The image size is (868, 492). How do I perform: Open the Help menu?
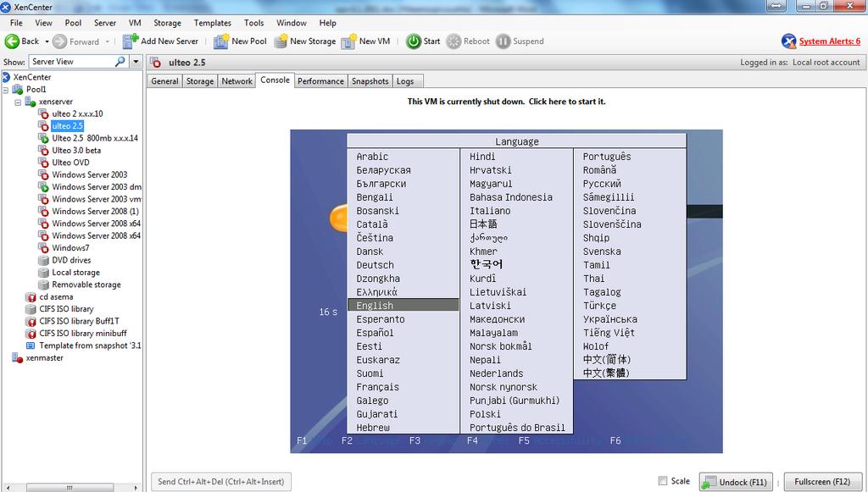click(327, 23)
